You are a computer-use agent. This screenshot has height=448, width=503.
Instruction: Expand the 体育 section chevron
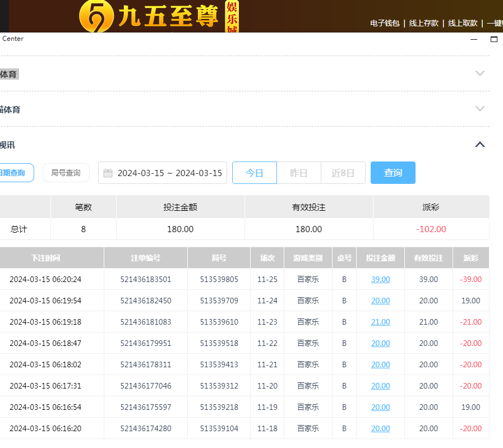(479, 73)
